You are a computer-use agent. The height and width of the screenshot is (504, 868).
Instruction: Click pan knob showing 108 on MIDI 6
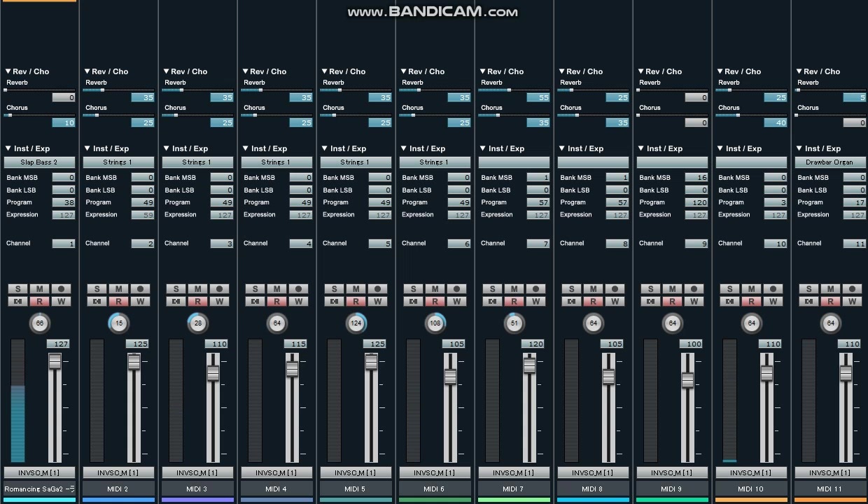(x=435, y=323)
